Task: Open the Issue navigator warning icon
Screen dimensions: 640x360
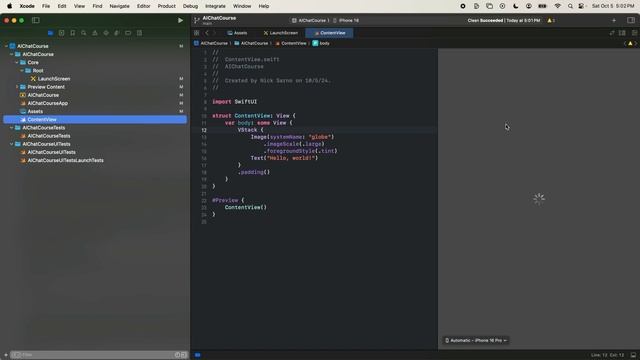Action: coord(95,33)
